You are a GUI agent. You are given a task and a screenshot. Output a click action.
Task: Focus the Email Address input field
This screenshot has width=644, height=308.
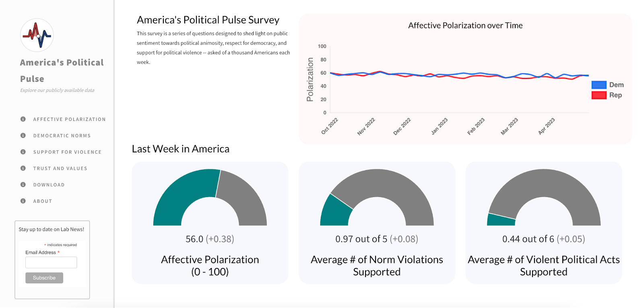[51, 262]
